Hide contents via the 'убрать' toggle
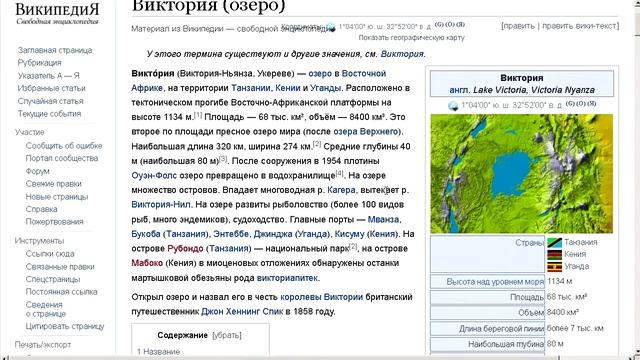This screenshot has height=360, width=640. click(x=227, y=336)
